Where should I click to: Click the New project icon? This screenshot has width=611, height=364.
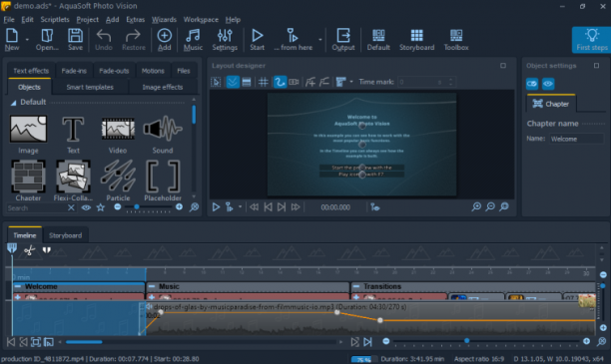point(12,39)
